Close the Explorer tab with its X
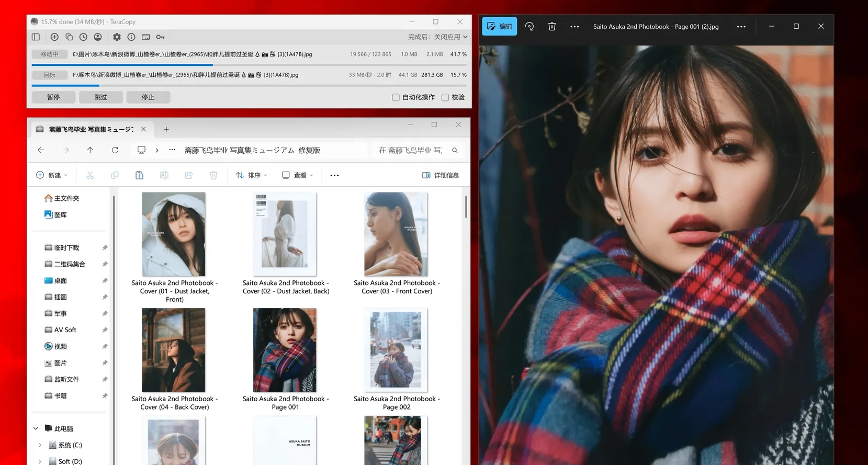 [143, 129]
